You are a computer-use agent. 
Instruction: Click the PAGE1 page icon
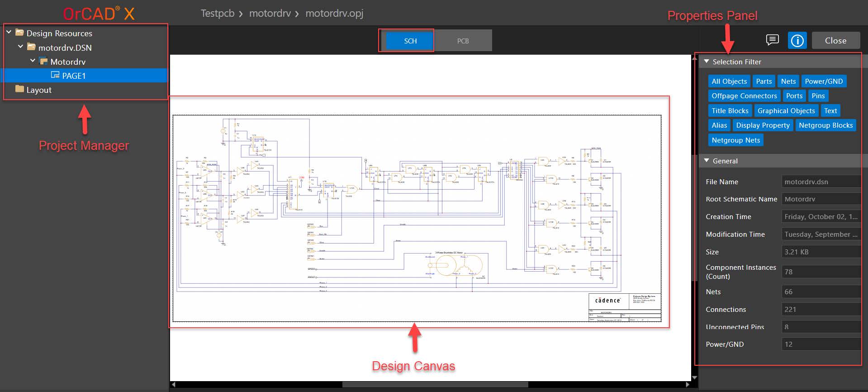click(55, 75)
